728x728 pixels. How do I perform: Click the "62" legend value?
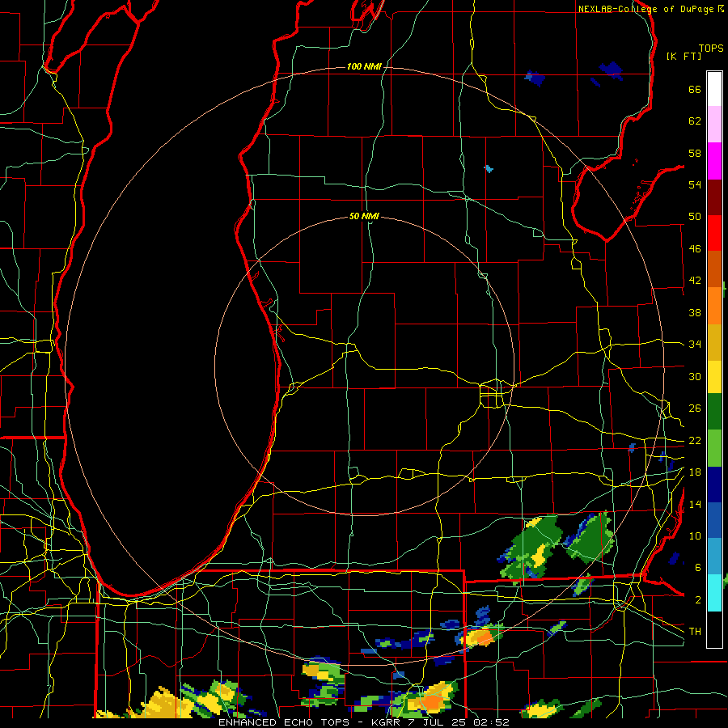point(695,121)
